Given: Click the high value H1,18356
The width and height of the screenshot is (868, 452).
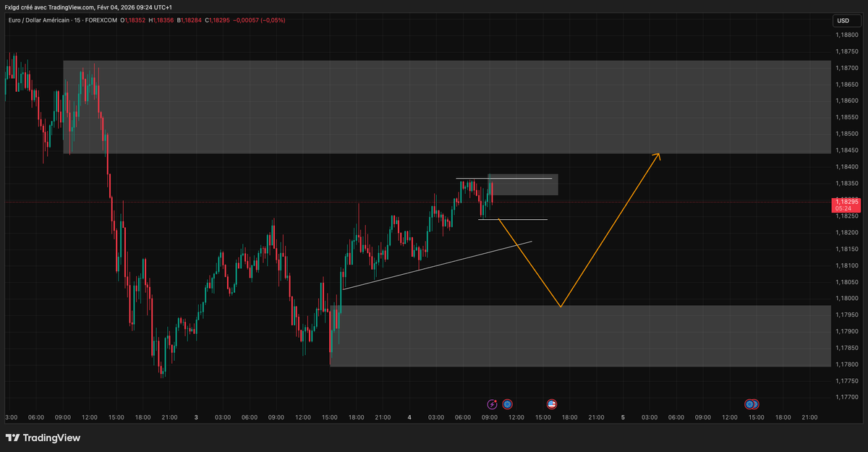Looking at the screenshot, I should (161, 20).
